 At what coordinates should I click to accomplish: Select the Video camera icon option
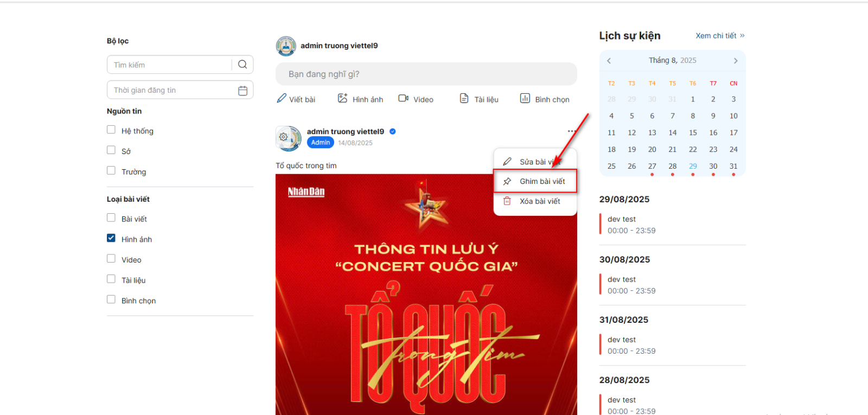(x=403, y=98)
